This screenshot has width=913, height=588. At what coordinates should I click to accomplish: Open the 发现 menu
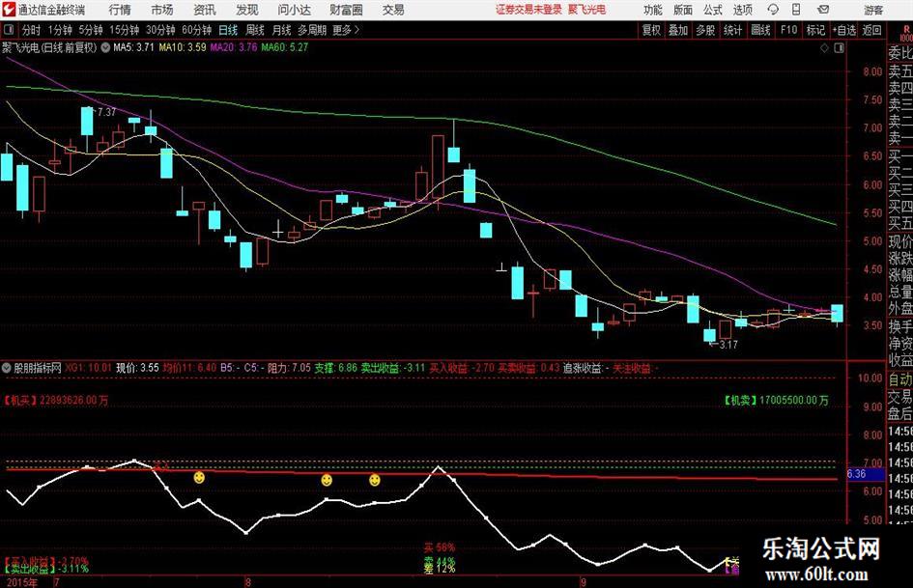247,10
